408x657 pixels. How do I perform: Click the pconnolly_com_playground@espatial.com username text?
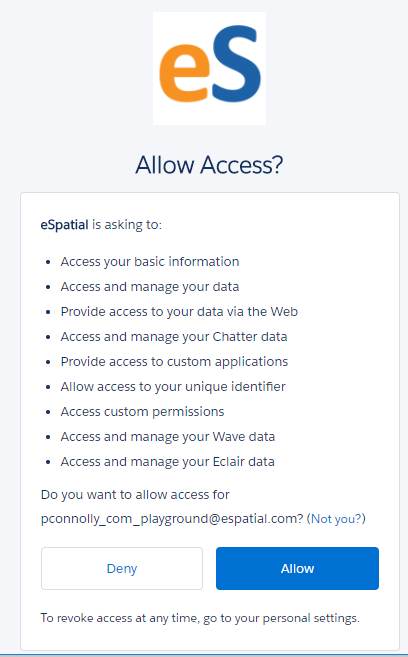coord(172,519)
